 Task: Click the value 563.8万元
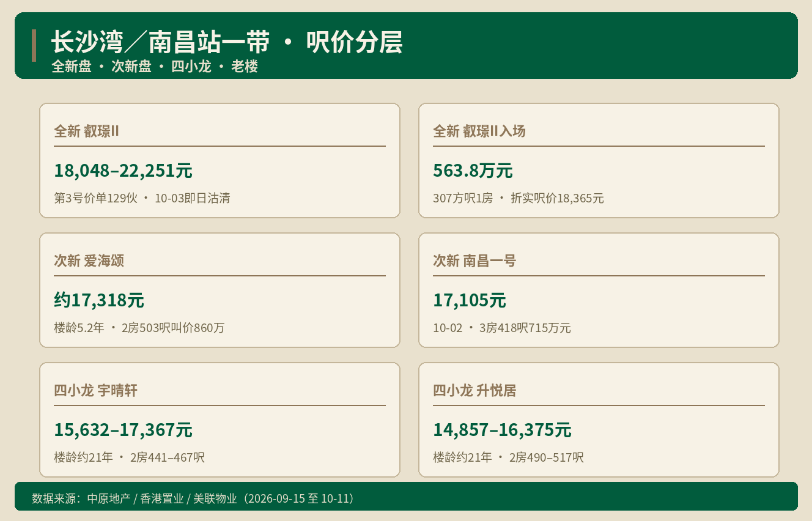pyautogui.click(x=473, y=171)
